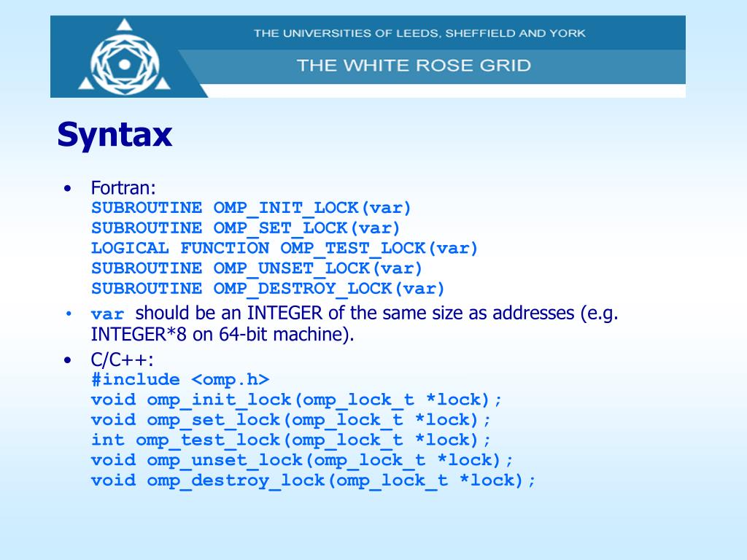Viewport: 747px width, 560px height.
Task: Click the 'Syntax' slide title
Action: pos(115,134)
